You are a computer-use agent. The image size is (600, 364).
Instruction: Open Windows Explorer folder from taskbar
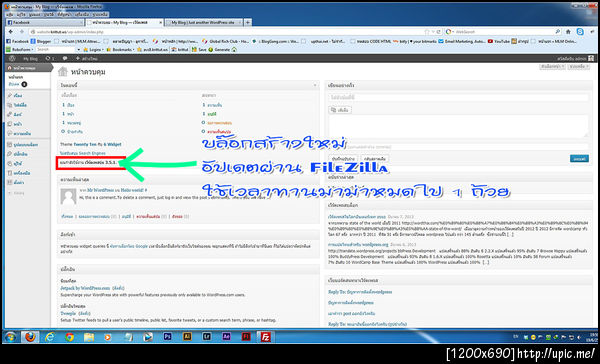point(89,337)
